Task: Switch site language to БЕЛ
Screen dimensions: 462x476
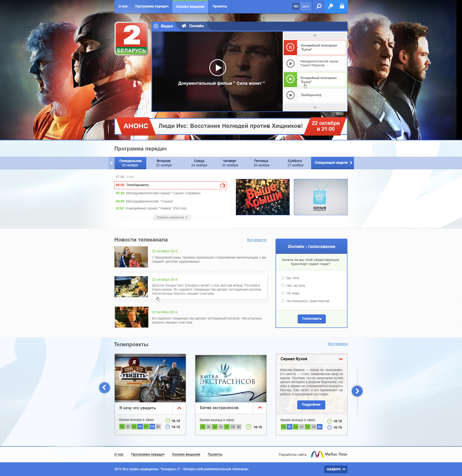Action: click(x=305, y=6)
